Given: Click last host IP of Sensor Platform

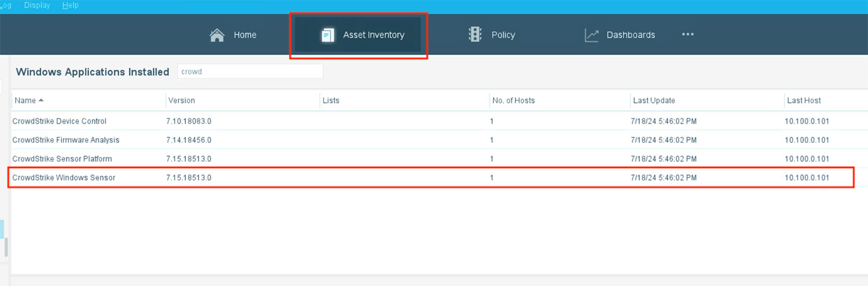Looking at the screenshot, I should [x=807, y=158].
